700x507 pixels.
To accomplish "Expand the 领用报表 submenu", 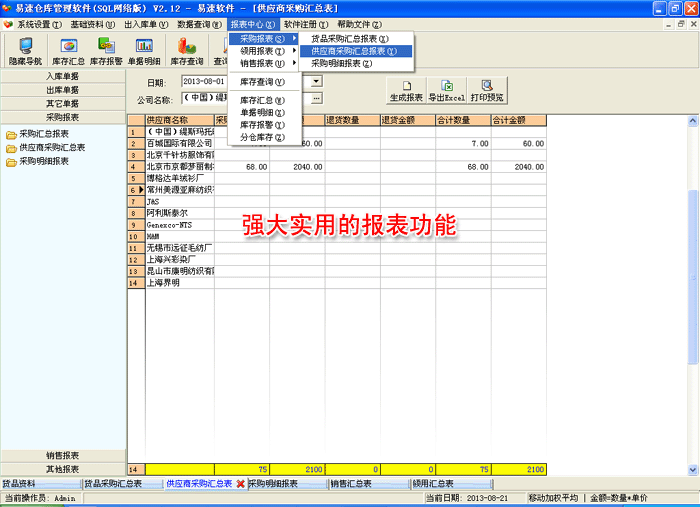I will click(263, 51).
